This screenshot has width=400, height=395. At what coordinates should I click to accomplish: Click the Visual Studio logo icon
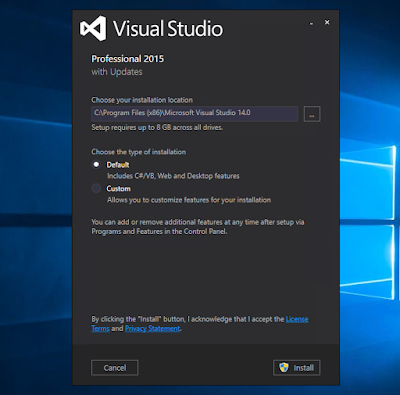pos(93,28)
